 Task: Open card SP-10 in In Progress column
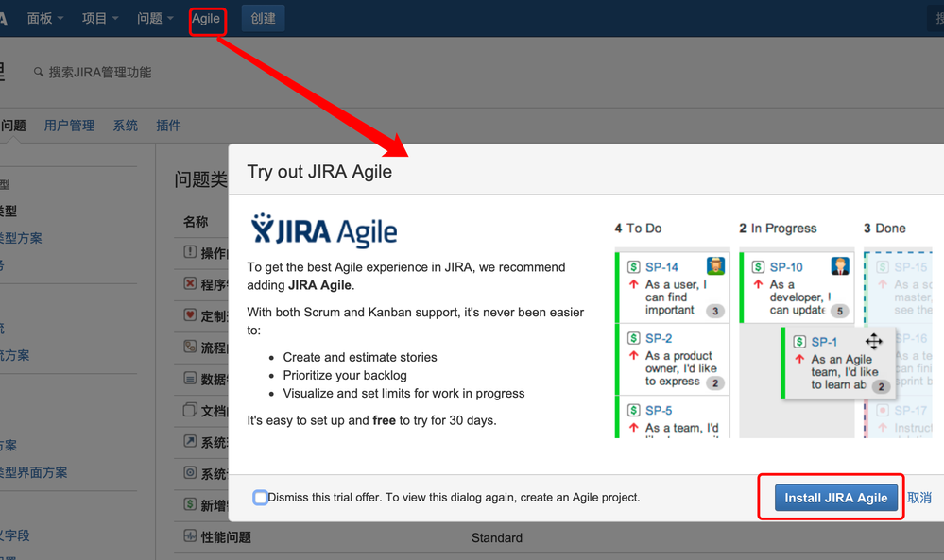786,267
